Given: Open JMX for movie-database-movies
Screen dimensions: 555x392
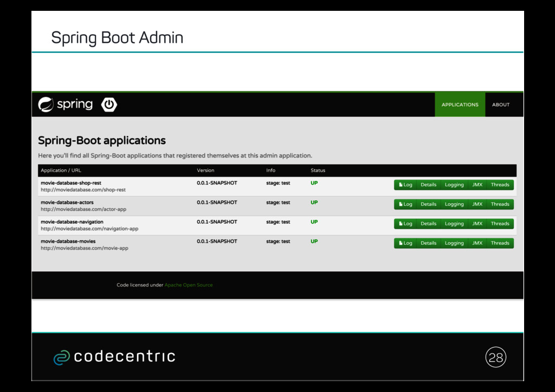Looking at the screenshot, I should point(477,243).
